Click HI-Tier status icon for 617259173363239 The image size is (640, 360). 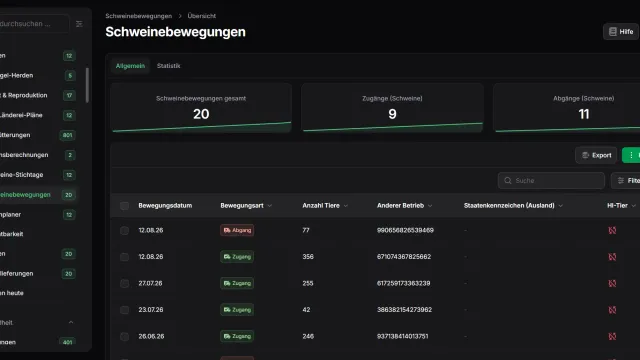tap(612, 283)
